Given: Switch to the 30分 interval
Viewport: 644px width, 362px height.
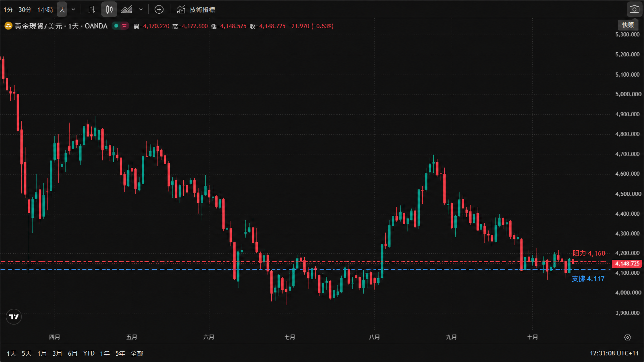Looking at the screenshot, I should point(25,10).
